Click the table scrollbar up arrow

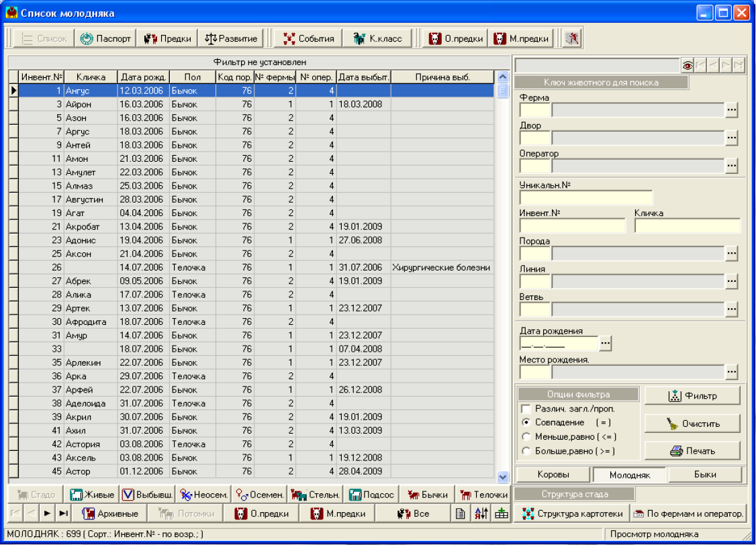[x=502, y=77]
